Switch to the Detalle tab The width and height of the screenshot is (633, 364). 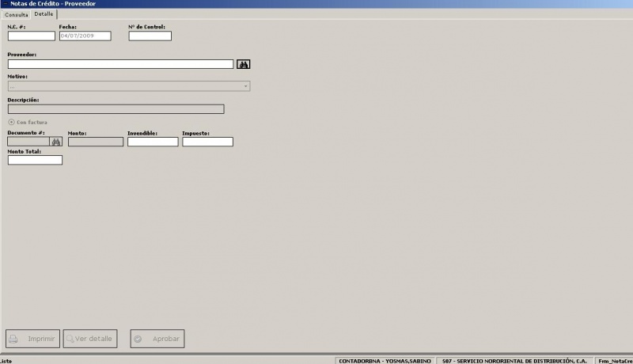pyautogui.click(x=44, y=13)
